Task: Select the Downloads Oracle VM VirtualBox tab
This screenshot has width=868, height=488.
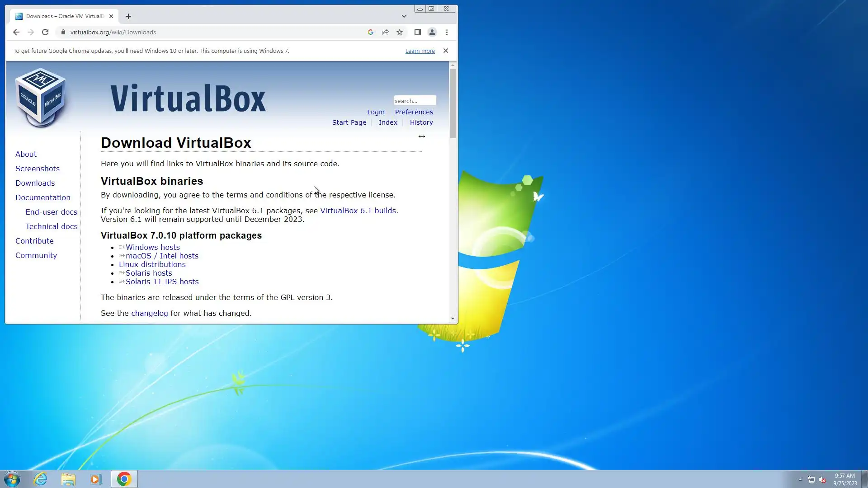Action: pyautogui.click(x=64, y=16)
